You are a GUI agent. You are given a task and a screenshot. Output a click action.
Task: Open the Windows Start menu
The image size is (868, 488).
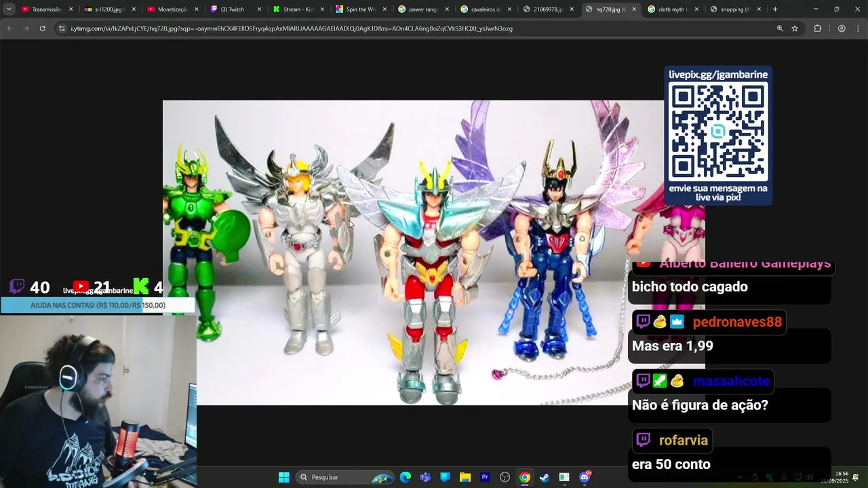pos(284,477)
